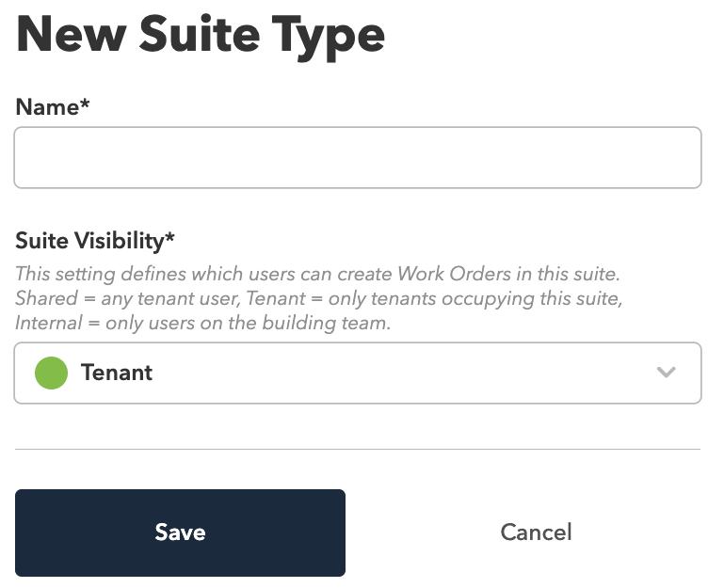
Task: Click the word 'Suite' in the page title
Action: pos(199,33)
